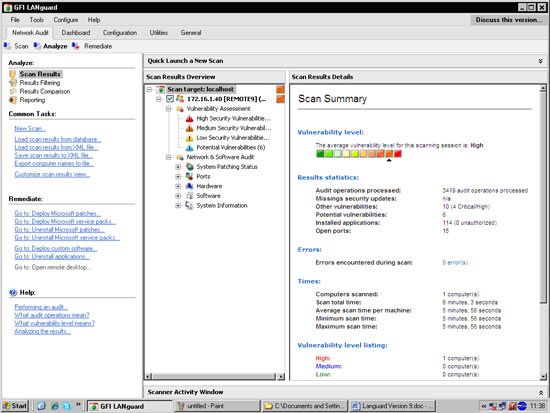Click the New Scan link
This screenshot has height=413, width=550.
[x=30, y=129]
